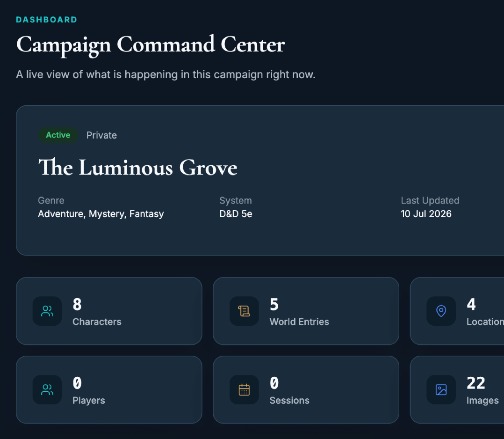Click the DASHBOARD breadcrumb label

pyautogui.click(x=47, y=20)
